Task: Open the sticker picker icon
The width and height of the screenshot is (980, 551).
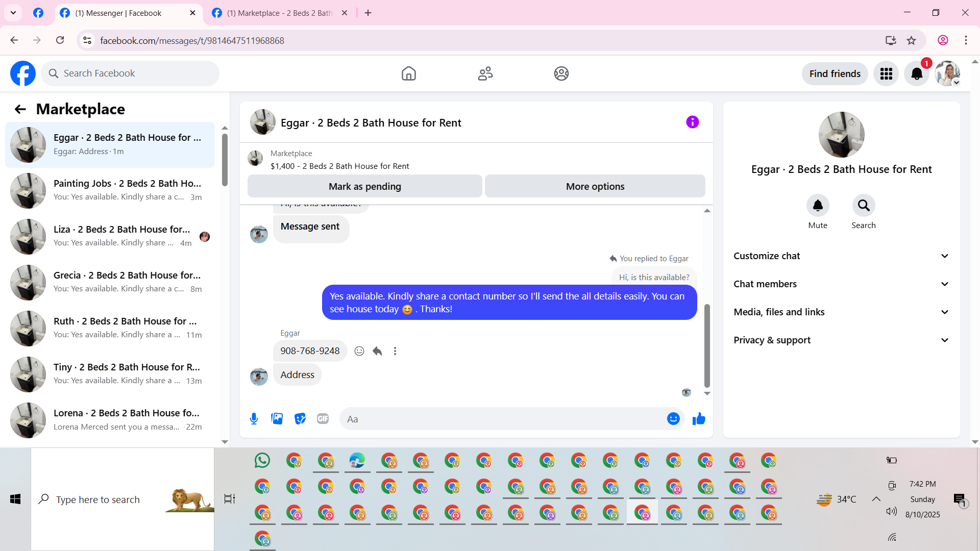Action: coord(300,419)
